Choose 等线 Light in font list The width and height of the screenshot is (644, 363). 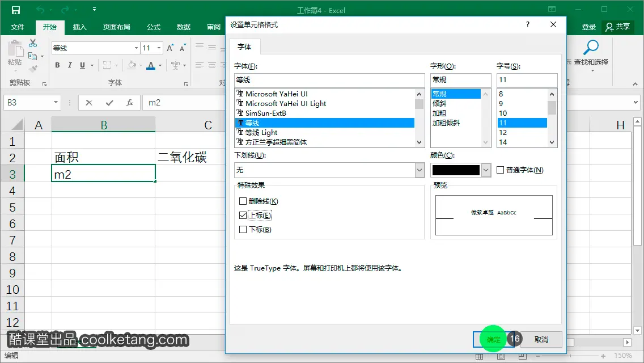[x=261, y=132]
